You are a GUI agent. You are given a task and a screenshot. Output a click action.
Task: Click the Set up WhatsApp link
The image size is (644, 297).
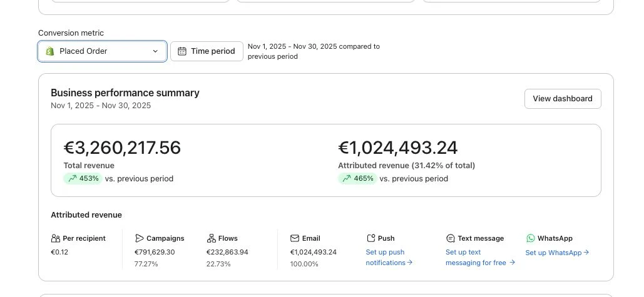[x=558, y=253]
